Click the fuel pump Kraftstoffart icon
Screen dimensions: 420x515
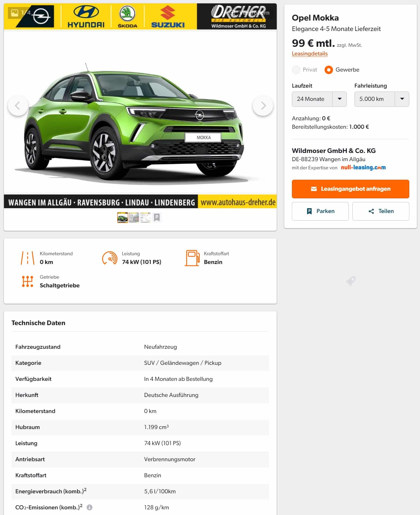coord(192,258)
